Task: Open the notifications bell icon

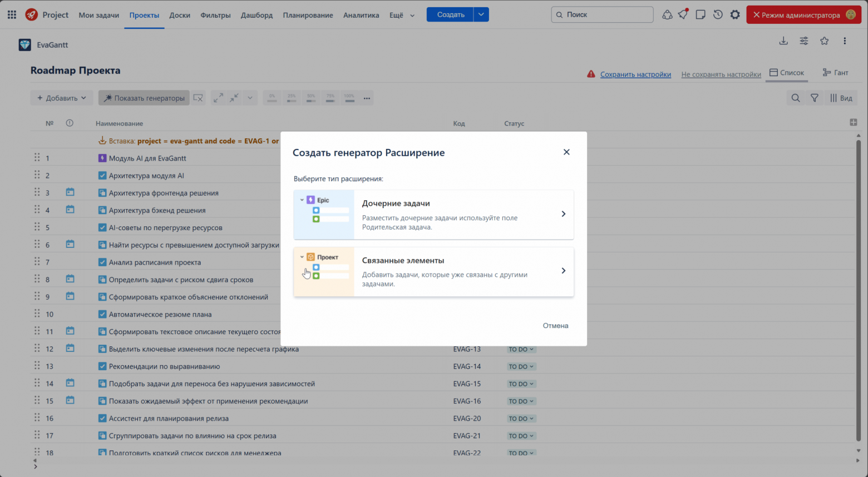Action: tap(683, 14)
